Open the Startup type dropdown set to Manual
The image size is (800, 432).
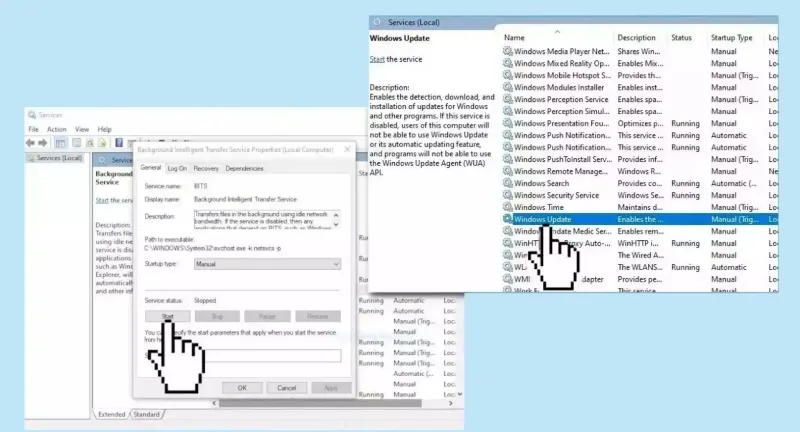click(267, 264)
